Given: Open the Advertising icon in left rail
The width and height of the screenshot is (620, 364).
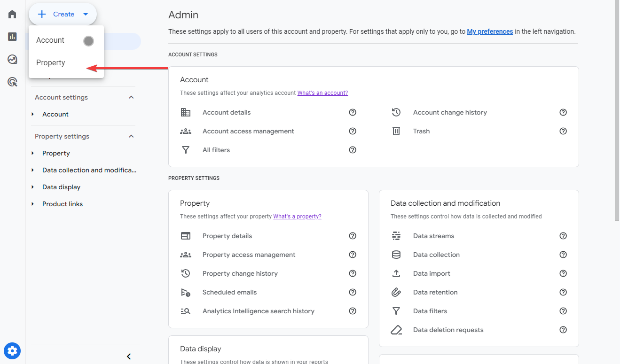Looking at the screenshot, I should tap(12, 82).
